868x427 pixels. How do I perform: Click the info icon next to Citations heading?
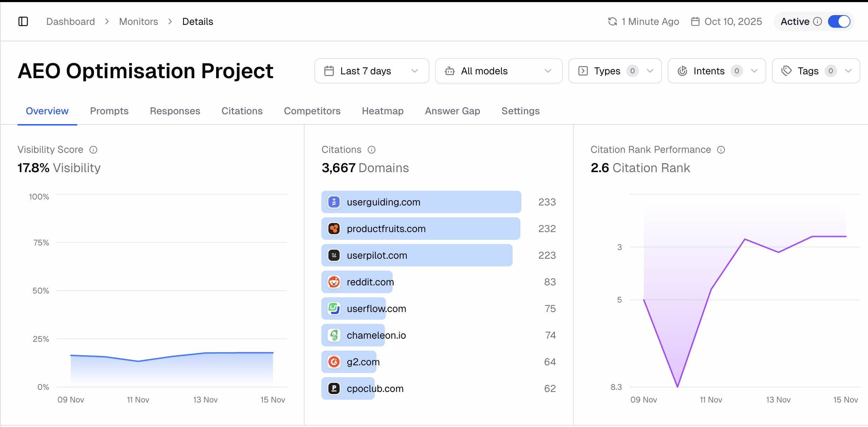[x=372, y=150]
